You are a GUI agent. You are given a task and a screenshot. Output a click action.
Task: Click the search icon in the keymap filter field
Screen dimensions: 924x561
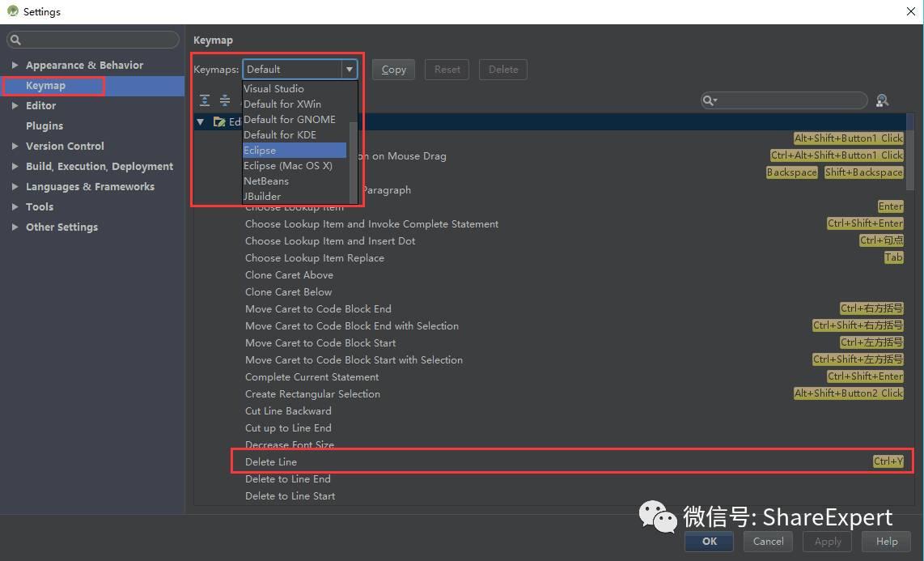click(710, 100)
